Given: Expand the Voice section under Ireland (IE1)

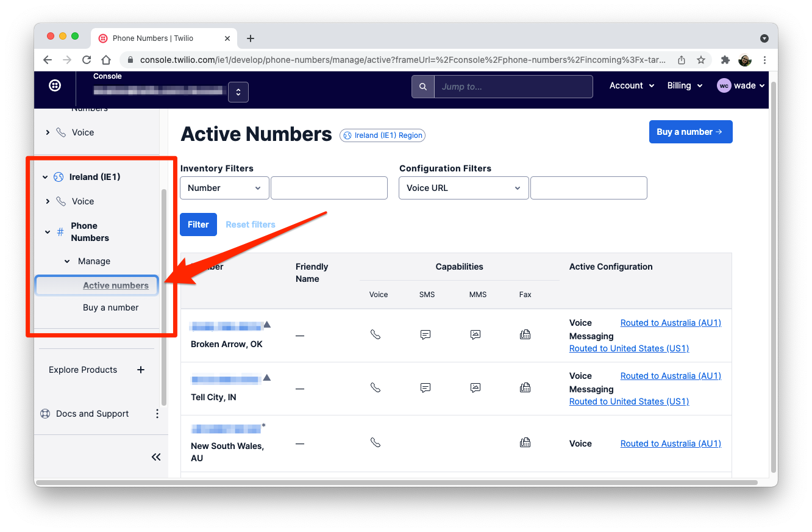Looking at the screenshot, I should point(48,201).
